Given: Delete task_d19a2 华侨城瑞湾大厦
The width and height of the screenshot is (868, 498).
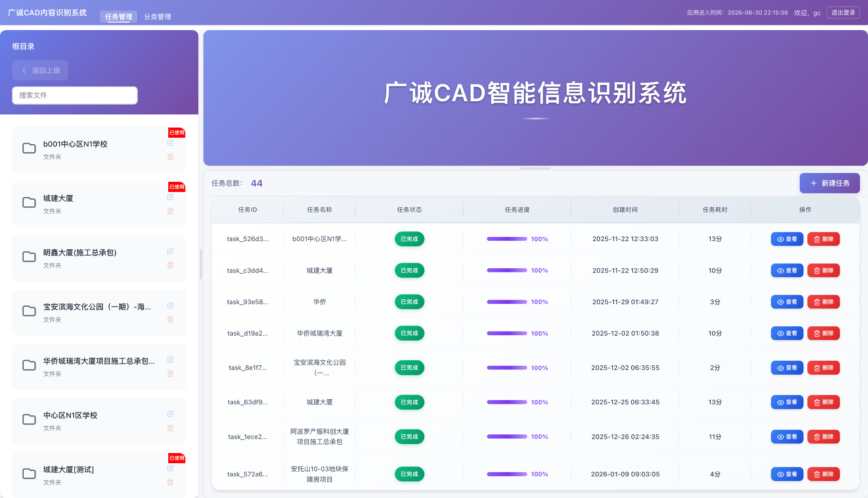Looking at the screenshot, I should [823, 333].
